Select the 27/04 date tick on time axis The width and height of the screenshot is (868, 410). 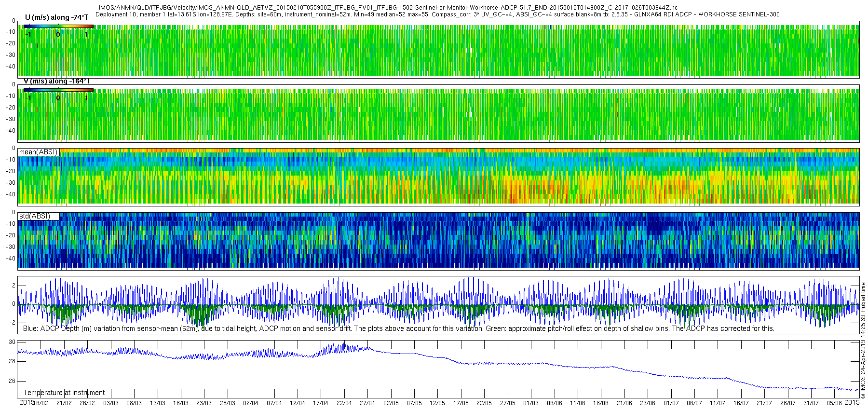pyautogui.click(x=367, y=403)
